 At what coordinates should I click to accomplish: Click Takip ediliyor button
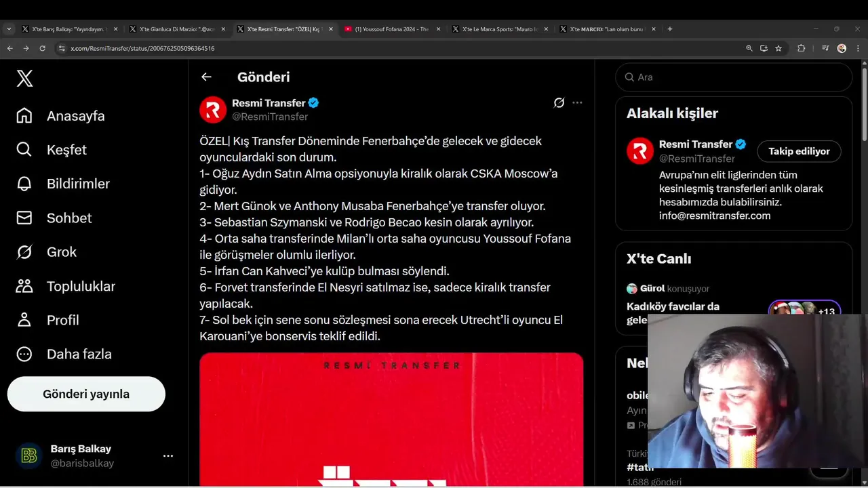pyautogui.click(x=799, y=151)
